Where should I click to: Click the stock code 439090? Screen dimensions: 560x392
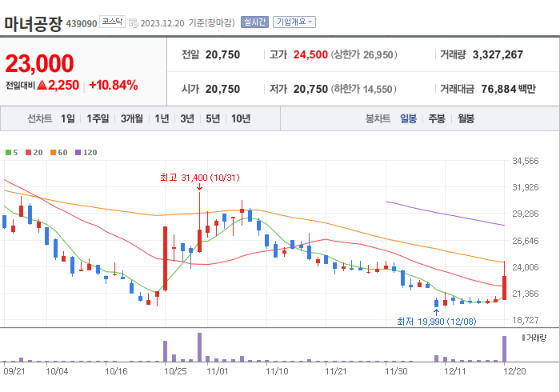82,24
